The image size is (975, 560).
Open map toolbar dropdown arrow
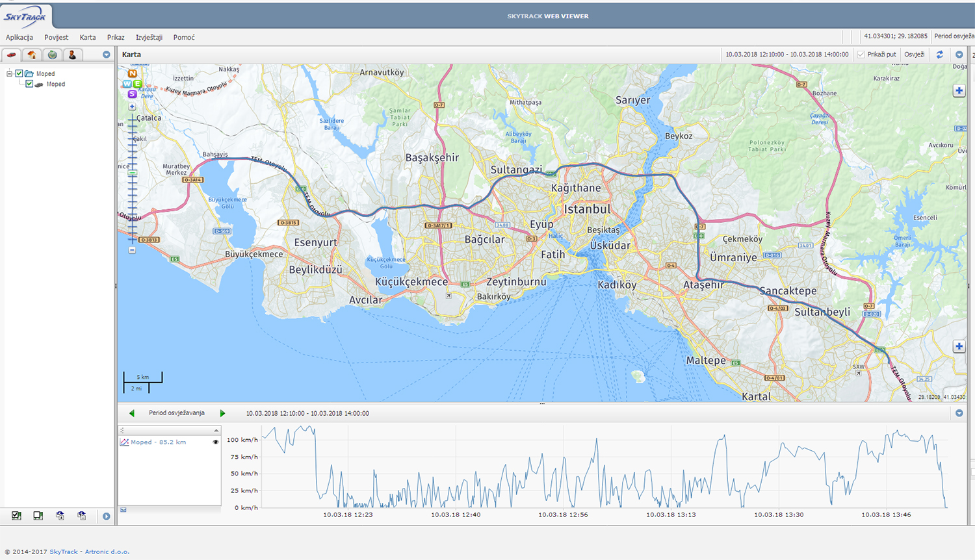click(x=959, y=55)
